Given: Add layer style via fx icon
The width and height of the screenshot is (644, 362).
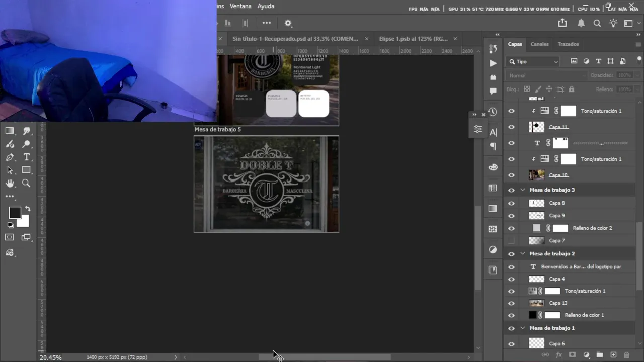Looking at the screenshot, I should (x=558, y=355).
